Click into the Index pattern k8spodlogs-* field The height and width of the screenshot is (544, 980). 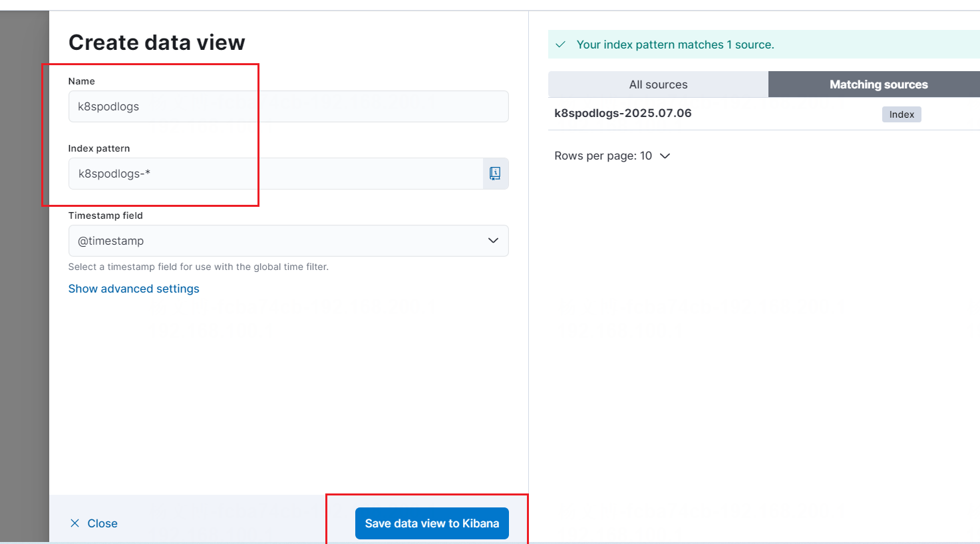[275, 174]
